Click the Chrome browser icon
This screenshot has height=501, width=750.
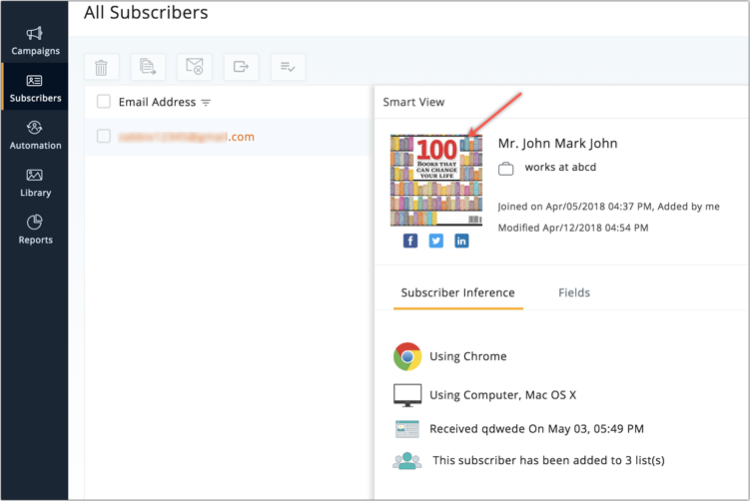(x=407, y=356)
